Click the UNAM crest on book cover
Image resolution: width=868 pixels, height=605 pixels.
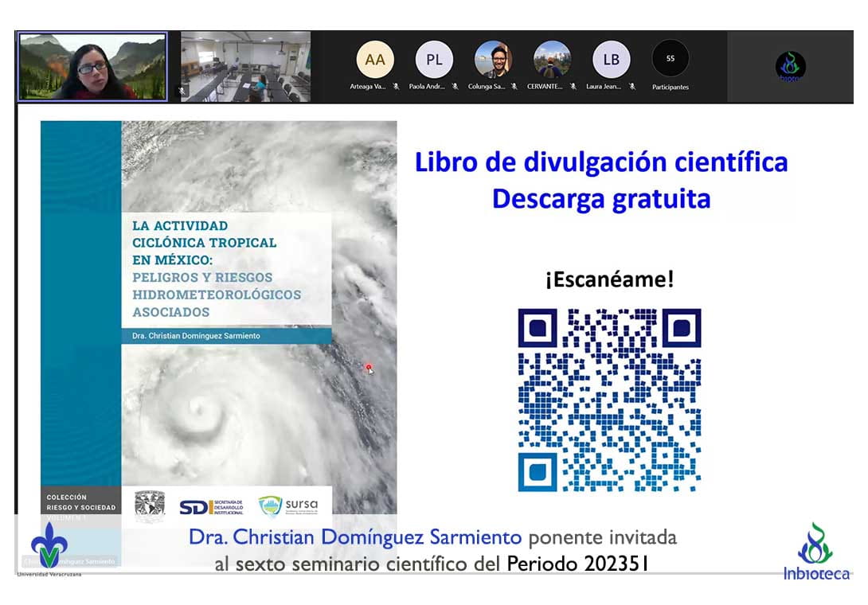(x=149, y=505)
